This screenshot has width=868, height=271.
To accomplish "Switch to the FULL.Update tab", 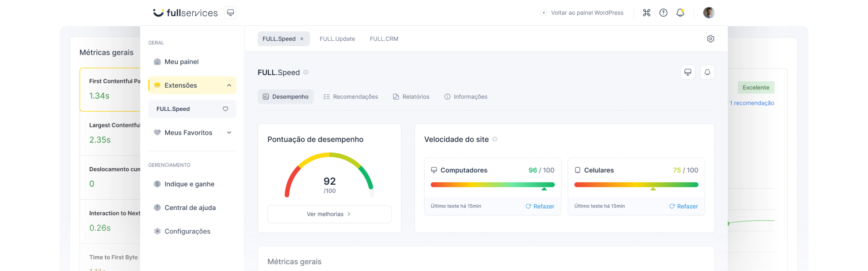I will click(x=337, y=39).
